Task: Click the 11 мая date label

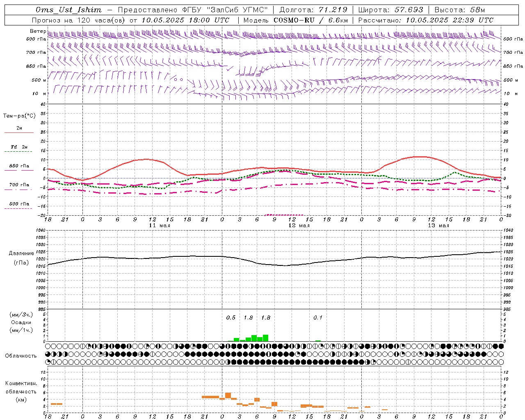Action: (160, 226)
